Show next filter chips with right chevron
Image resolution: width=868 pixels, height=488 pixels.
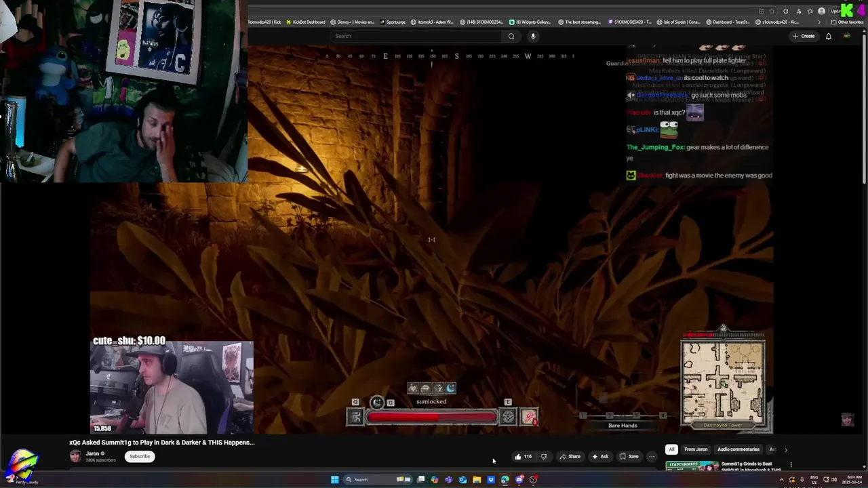tap(786, 449)
